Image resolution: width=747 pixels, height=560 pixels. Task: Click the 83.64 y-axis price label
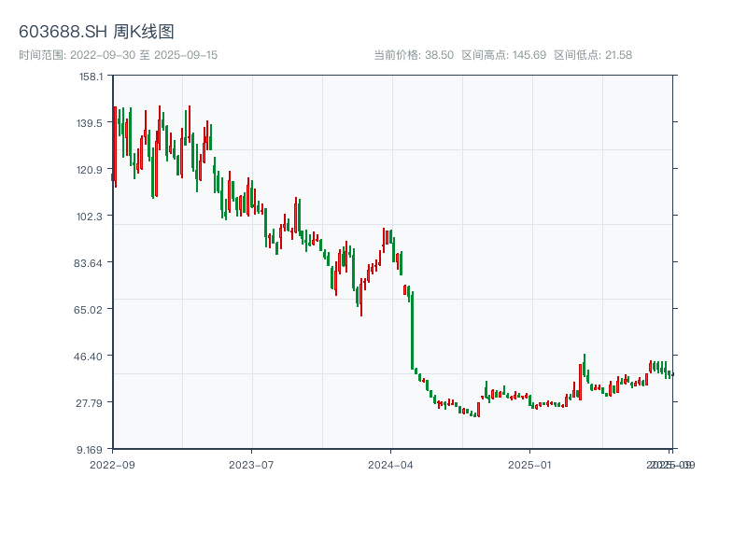coord(92,262)
